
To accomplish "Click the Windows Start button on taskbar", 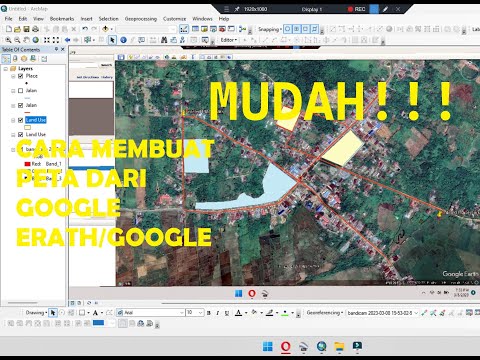I will [268, 347].
